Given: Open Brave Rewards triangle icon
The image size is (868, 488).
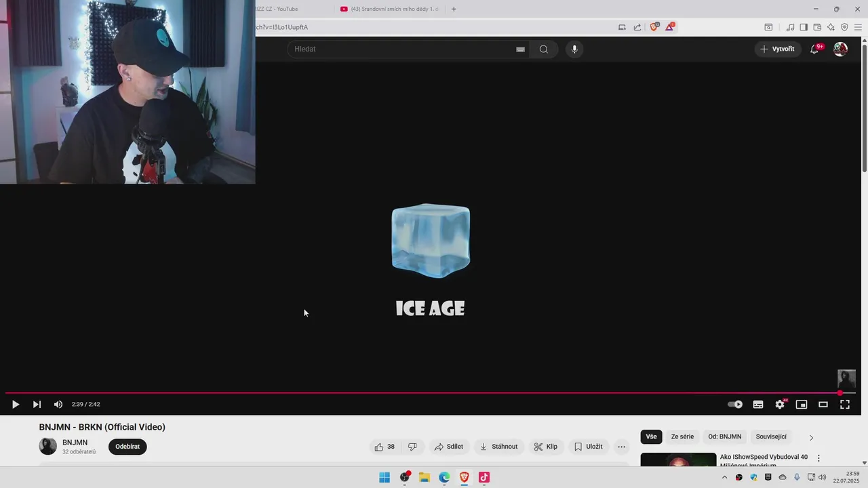Looking at the screenshot, I should click(669, 27).
